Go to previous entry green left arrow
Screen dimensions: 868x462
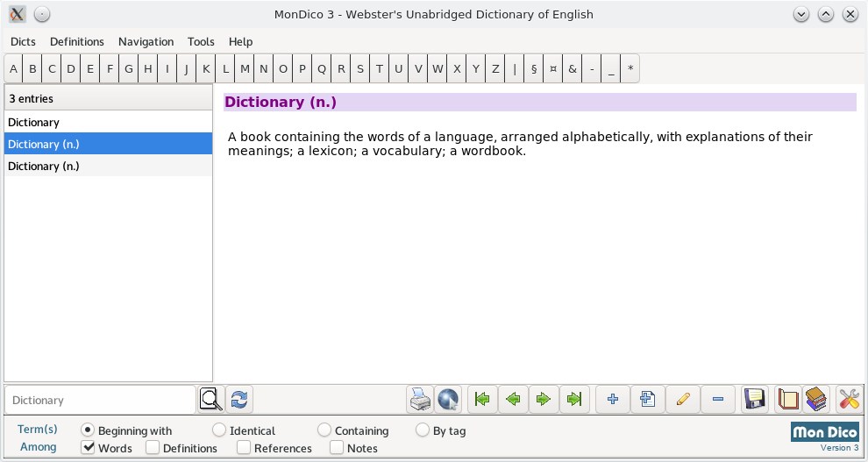513,400
